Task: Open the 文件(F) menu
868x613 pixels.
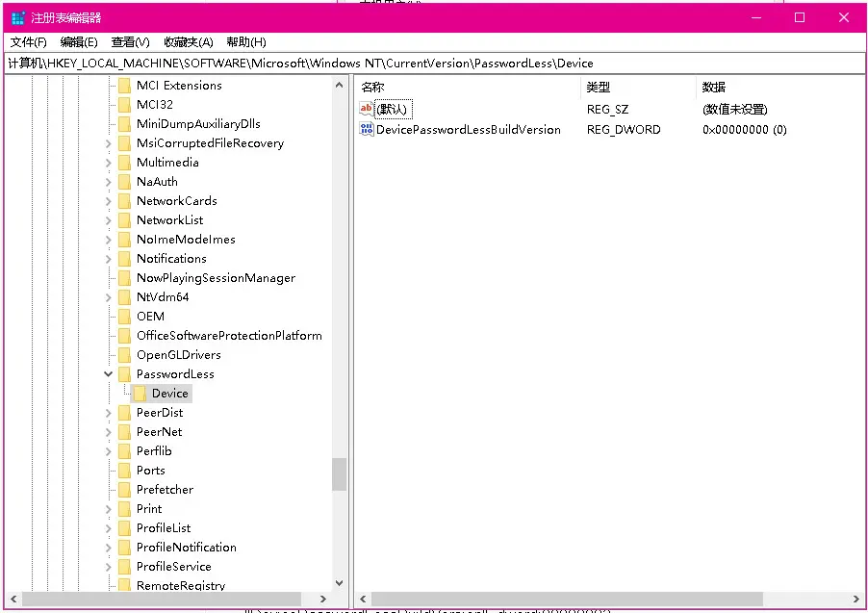Action: point(28,42)
